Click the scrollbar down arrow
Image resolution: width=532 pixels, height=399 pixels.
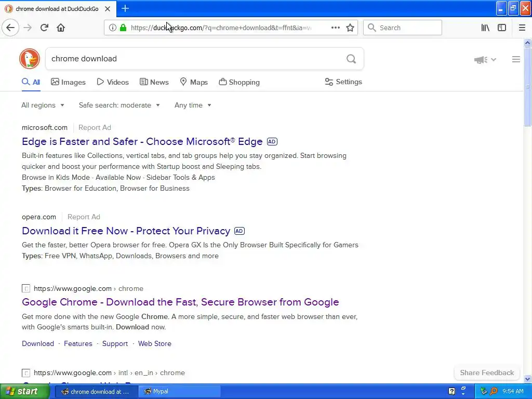(x=528, y=379)
